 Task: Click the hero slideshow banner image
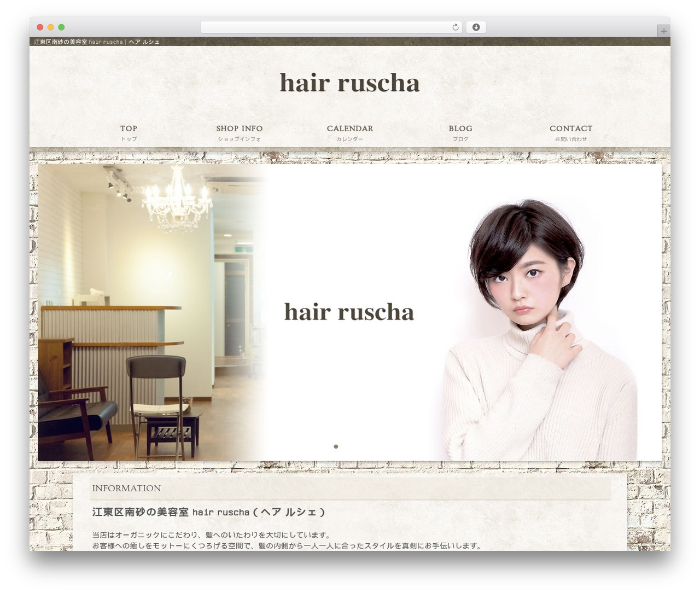coord(350,312)
